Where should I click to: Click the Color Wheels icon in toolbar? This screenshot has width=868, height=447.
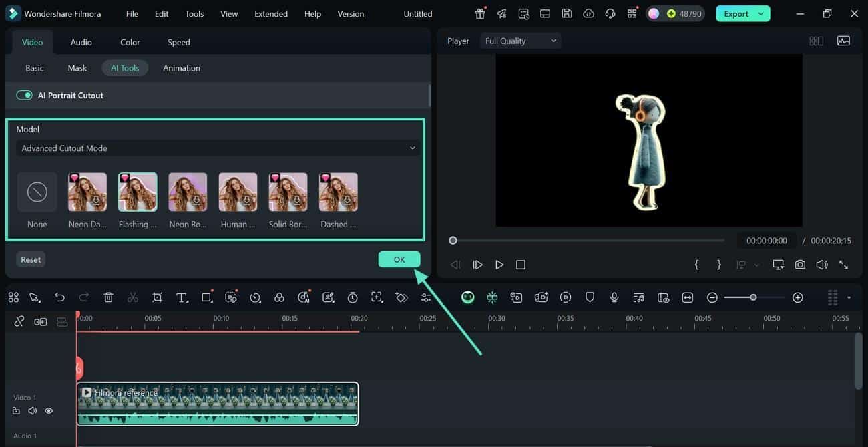(279, 297)
